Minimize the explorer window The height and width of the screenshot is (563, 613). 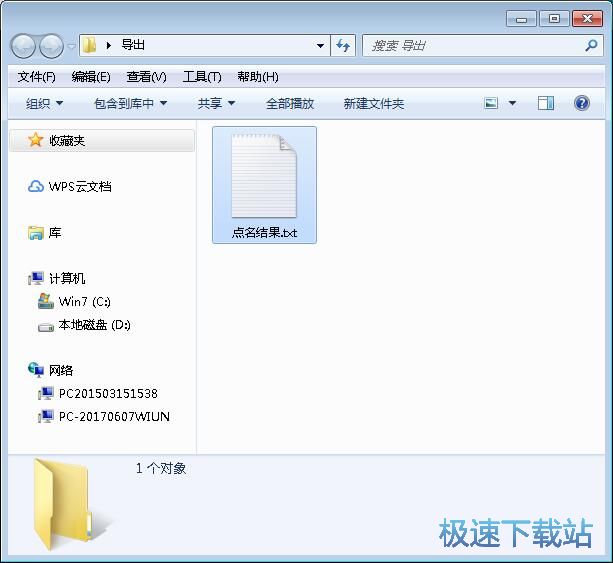[x=521, y=19]
